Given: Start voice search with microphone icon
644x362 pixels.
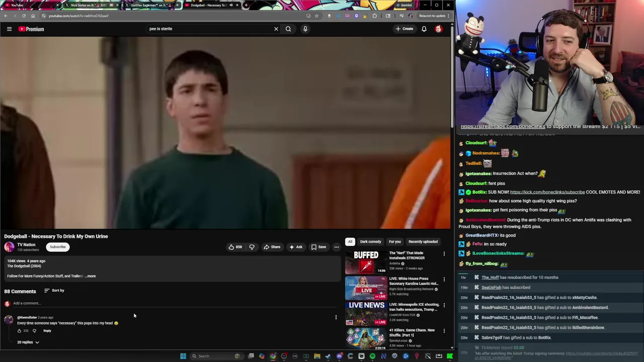Looking at the screenshot, I should (305, 29).
